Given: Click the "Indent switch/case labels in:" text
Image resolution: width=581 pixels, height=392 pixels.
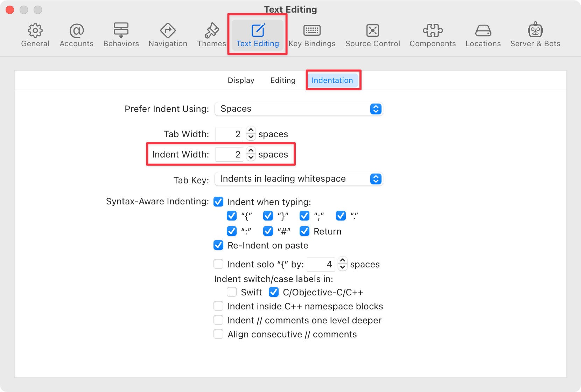Looking at the screenshot, I should (273, 279).
